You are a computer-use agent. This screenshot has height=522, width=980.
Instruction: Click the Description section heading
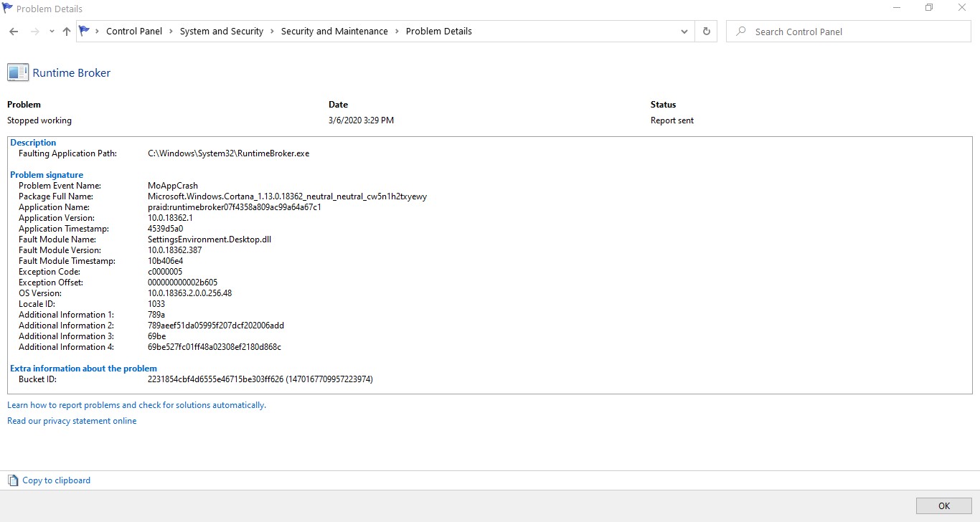tap(33, 143)
